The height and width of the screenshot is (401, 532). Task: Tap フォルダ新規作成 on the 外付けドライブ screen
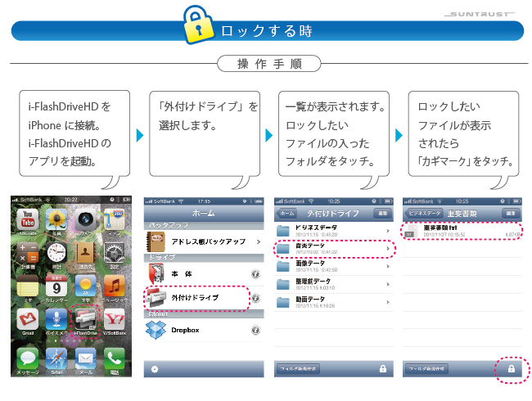[298, 369]
